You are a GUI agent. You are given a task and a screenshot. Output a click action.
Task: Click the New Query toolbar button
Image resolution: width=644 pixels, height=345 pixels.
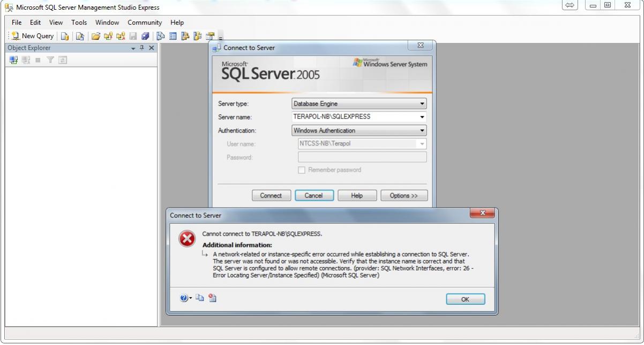[32, 36]
